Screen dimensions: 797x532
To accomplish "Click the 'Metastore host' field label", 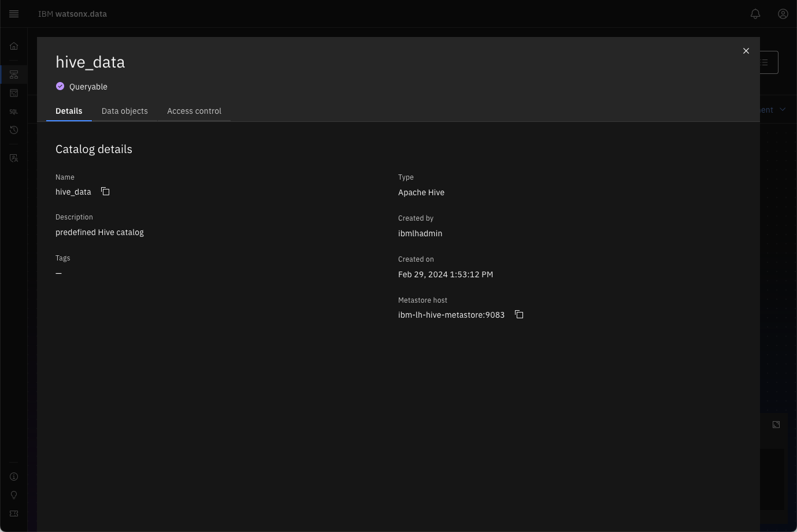I will (x=422, y=300).
